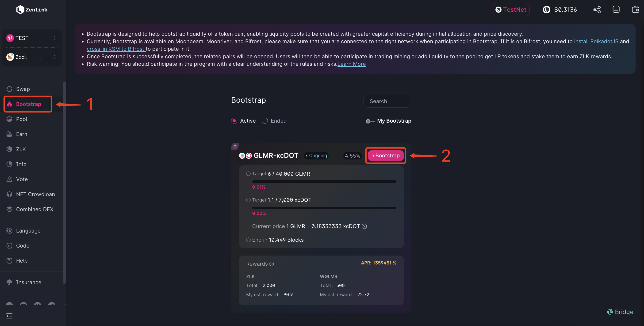Click the Zenlink logo
The image size is (644, 326).
(x=32, y=9)
